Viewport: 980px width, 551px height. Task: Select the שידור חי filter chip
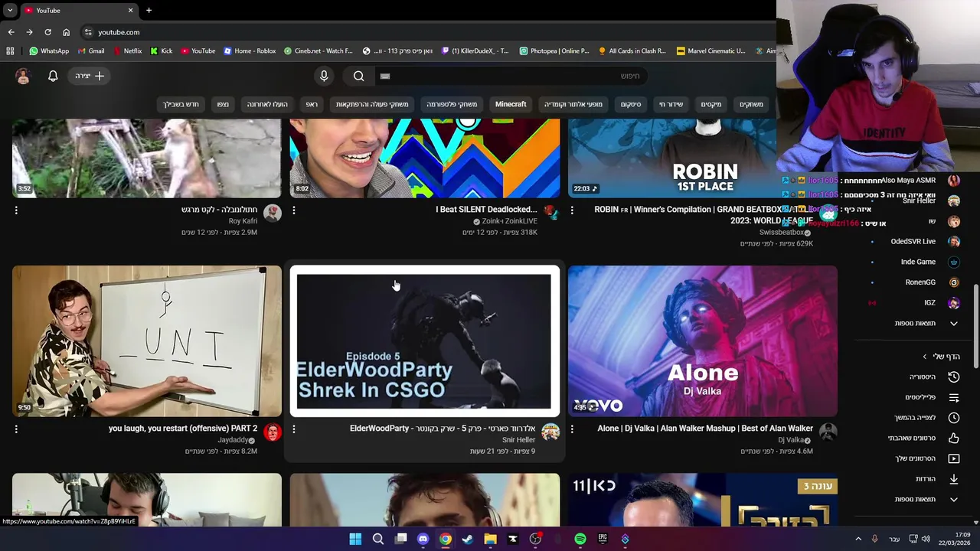pos(671,104)
